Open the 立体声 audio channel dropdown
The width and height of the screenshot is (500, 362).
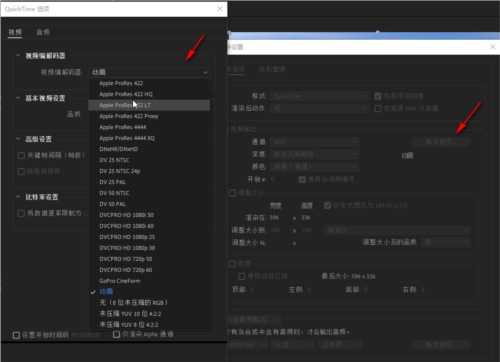click(340, 345)
